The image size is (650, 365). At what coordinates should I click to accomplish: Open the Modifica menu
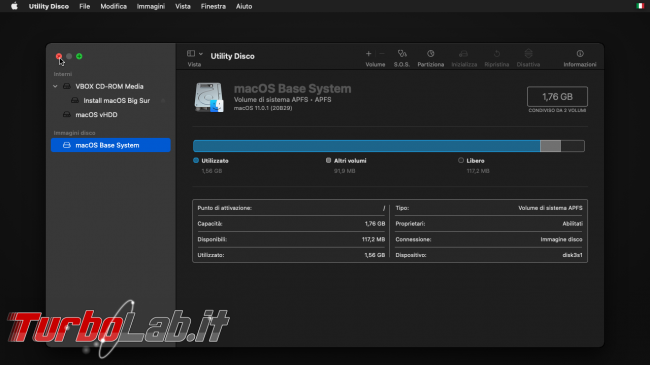(x=113, y=6)
